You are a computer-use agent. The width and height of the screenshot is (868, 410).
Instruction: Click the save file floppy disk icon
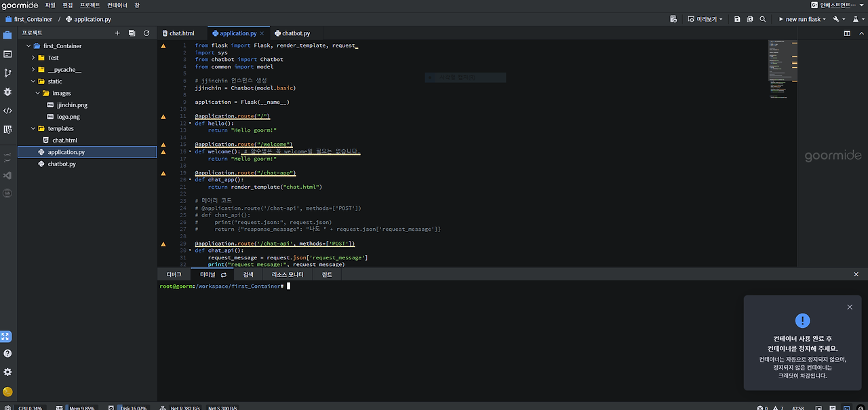[738, 19]
